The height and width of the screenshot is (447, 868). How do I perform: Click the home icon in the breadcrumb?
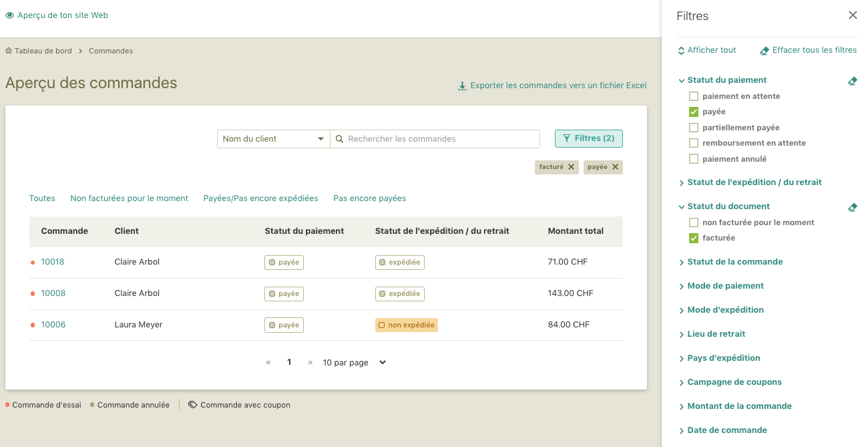pos(9,51)
